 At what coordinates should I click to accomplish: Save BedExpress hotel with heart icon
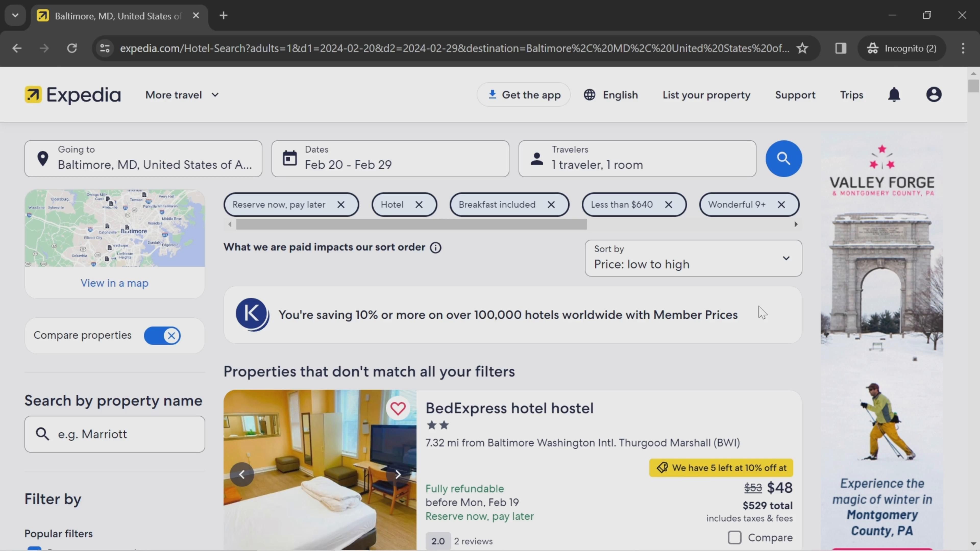(398, 409)
